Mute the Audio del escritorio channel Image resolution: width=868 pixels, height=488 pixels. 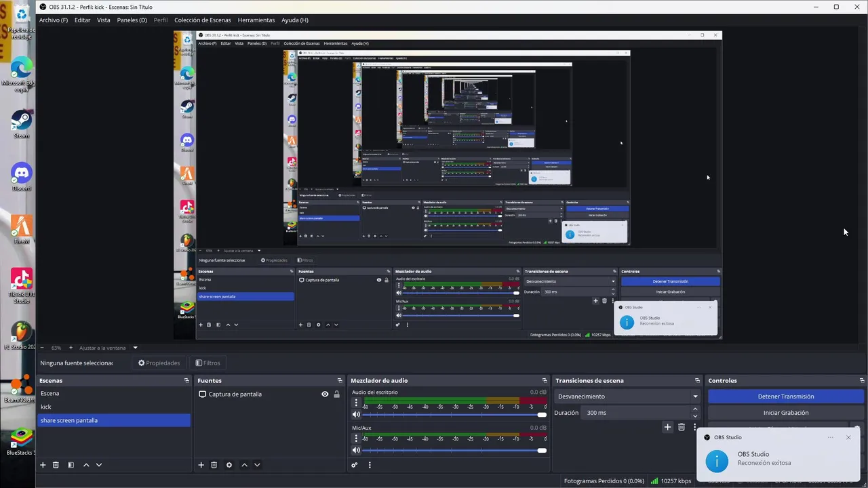(x=356, y=414)
